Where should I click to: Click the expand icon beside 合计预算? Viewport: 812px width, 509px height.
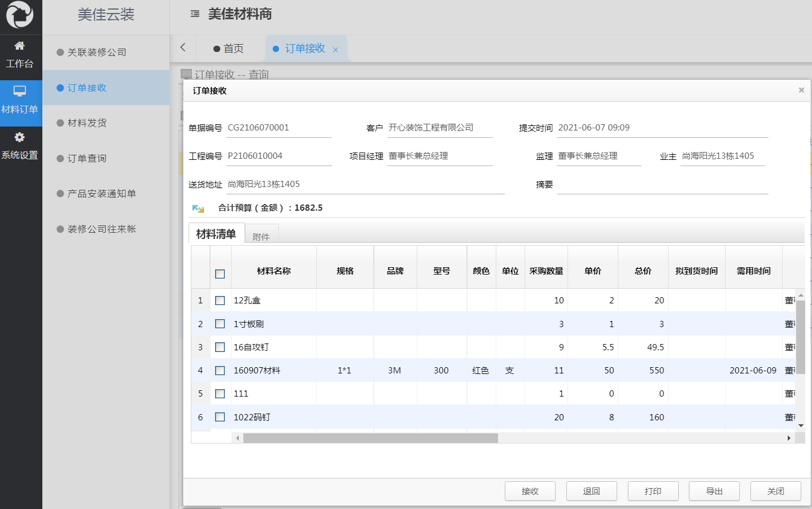tap(197, 208)
